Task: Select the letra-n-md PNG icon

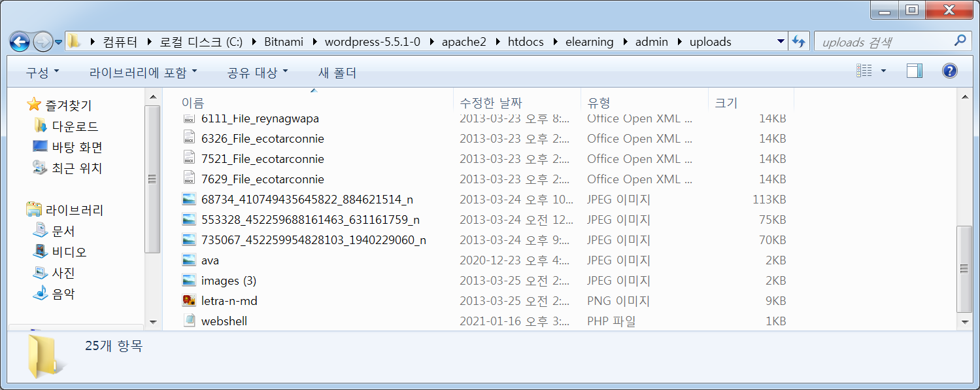Action: pyautogui.click(x=189, y=300)
